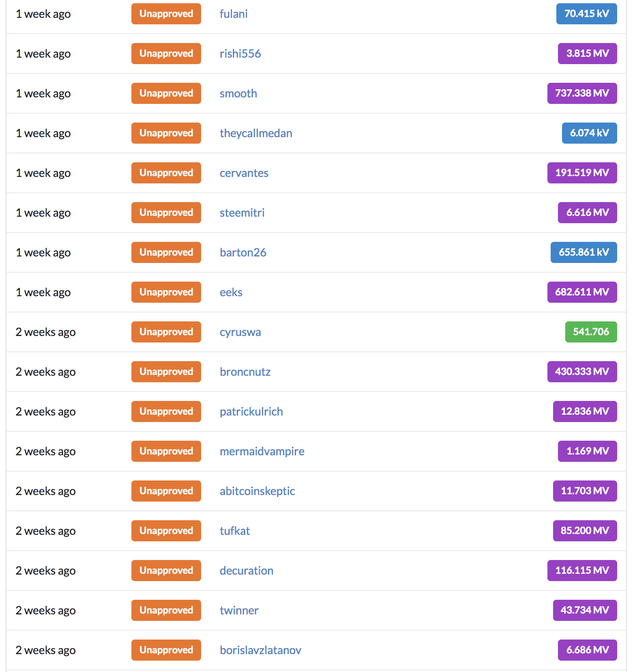Click the 737.338 MV purple badge
635x672 pixels.
point(582,93)
